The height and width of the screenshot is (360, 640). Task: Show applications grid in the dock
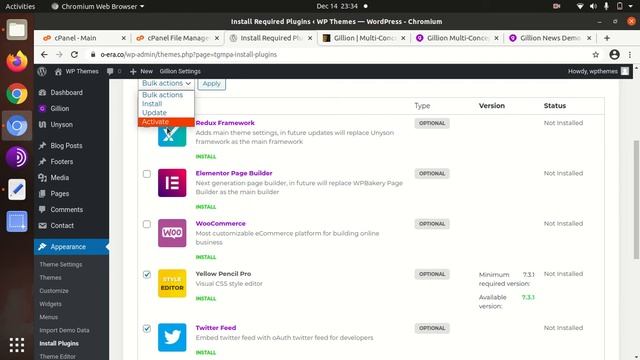click(17, 345)
